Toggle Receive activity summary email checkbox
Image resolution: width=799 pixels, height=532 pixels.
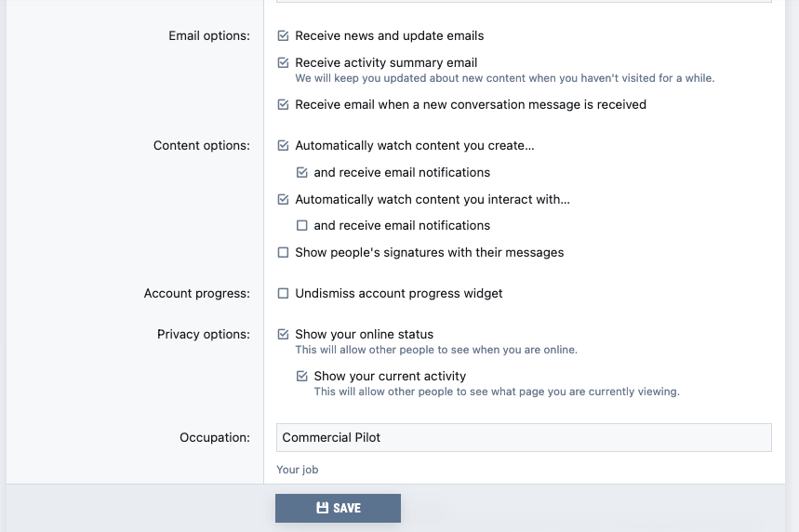283,62
